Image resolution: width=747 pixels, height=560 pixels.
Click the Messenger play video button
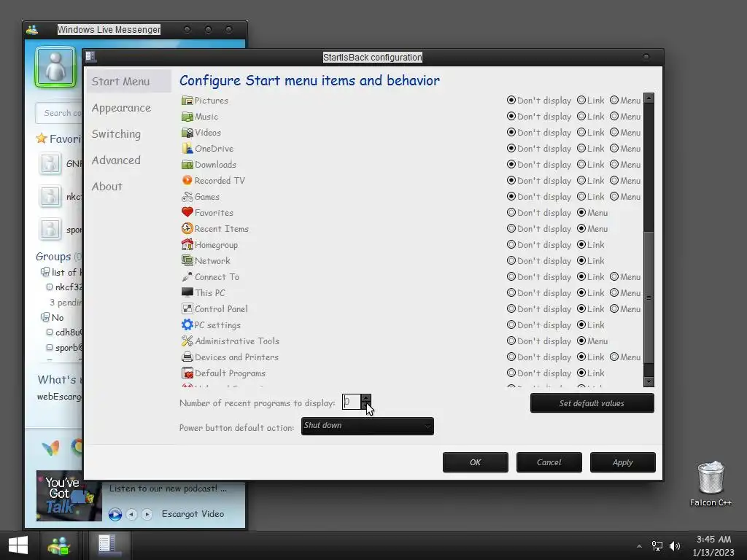(115, 514)
